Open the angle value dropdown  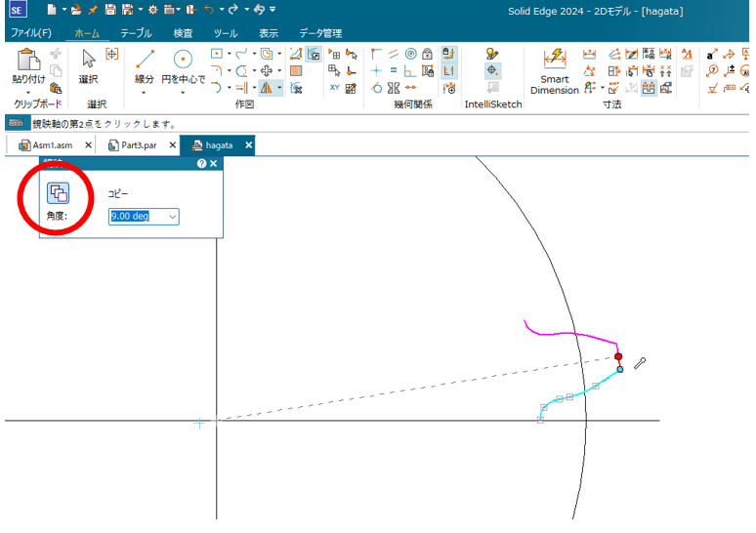[x=173, y=217]
